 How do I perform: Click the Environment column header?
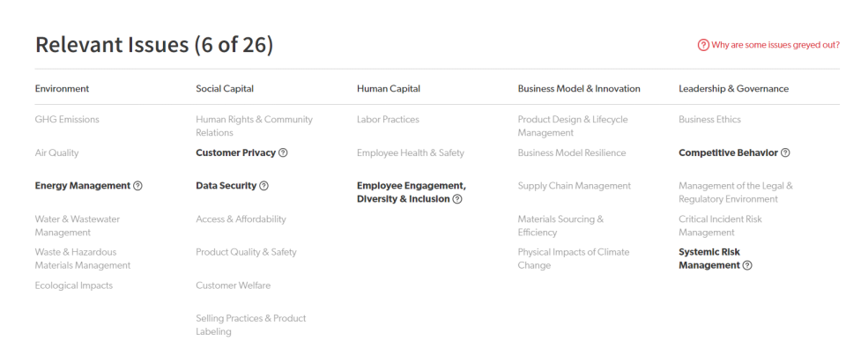(x=62, y=88)
